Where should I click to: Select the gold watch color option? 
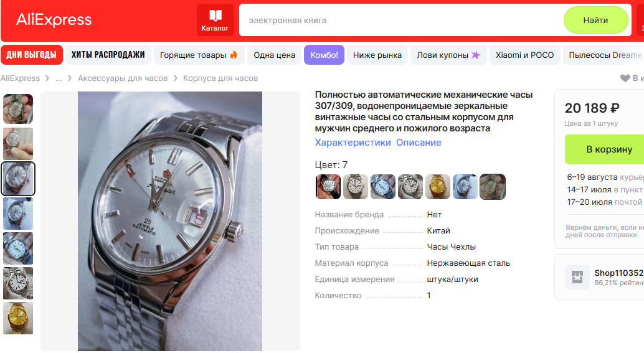pyautogui.click(x=437, y=187)
